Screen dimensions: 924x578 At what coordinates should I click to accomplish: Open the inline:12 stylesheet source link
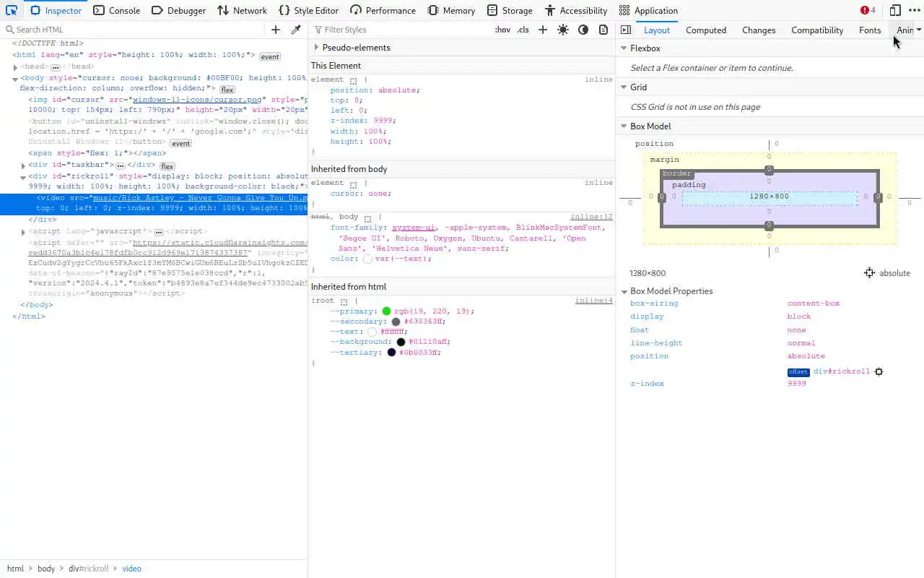click(591, 217)
